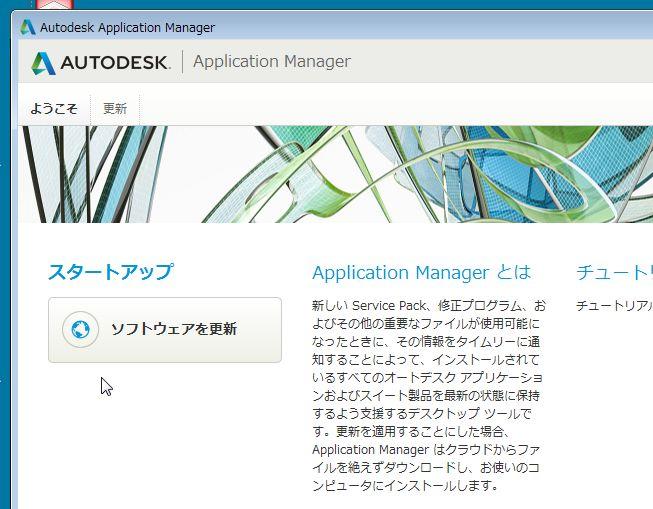Click the 新しい Service Pack description paragraph

(x=428, y=396)
